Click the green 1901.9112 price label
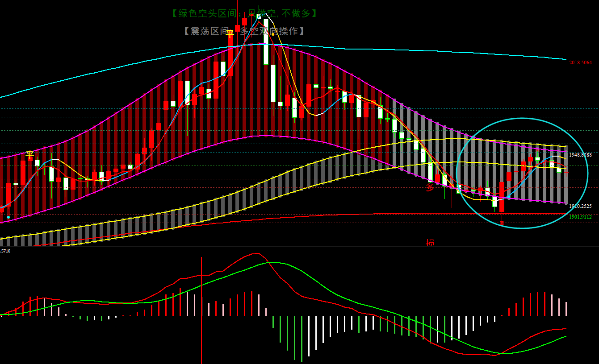 [x=580, y=217]
